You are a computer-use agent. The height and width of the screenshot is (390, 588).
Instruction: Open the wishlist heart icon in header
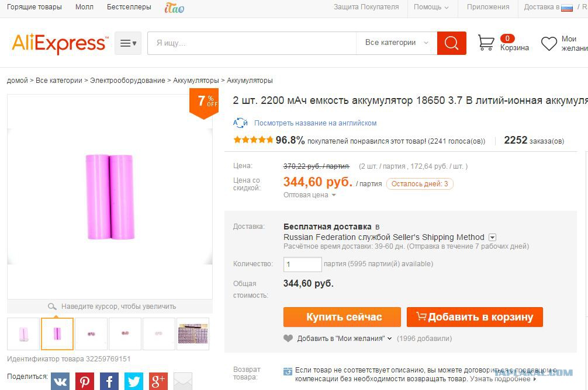tap(549, 43)
